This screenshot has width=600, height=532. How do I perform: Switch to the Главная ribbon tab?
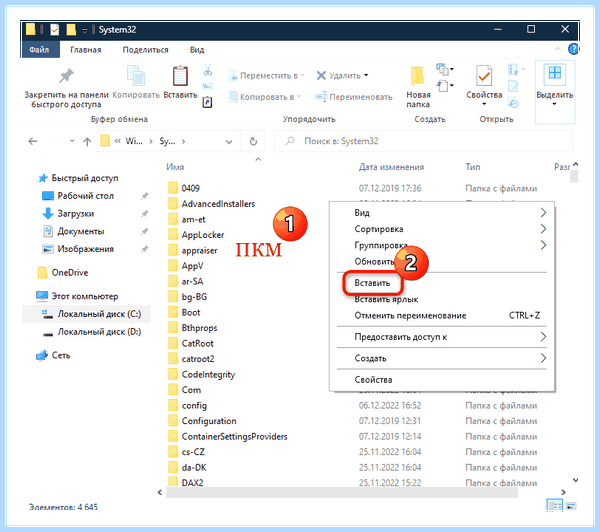[x=86, y=50]
